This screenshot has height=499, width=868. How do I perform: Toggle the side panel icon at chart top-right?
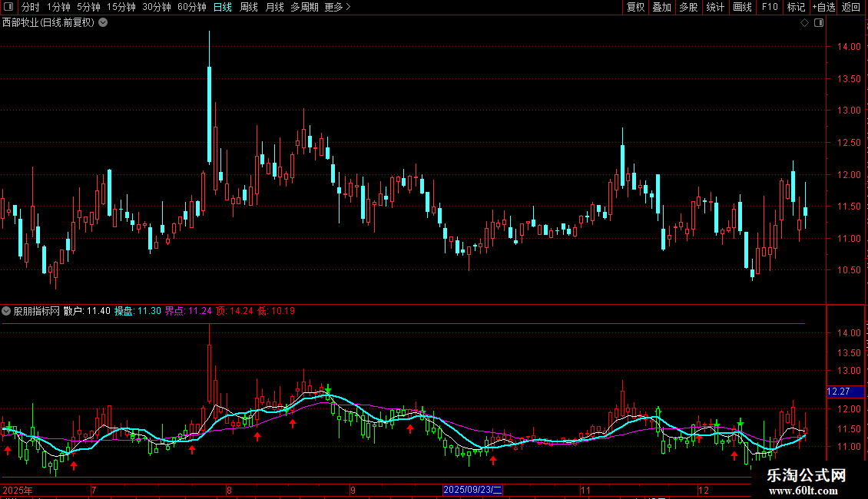coord(819,23)
